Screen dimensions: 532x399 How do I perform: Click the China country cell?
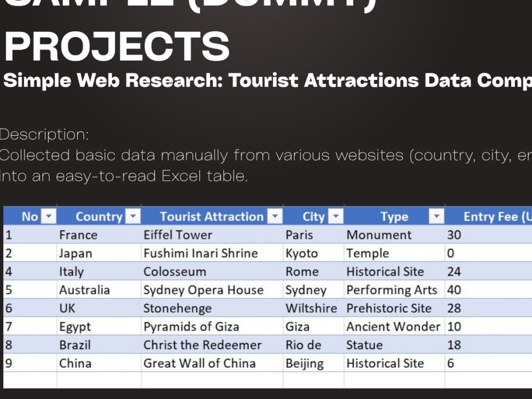point(99,363)
